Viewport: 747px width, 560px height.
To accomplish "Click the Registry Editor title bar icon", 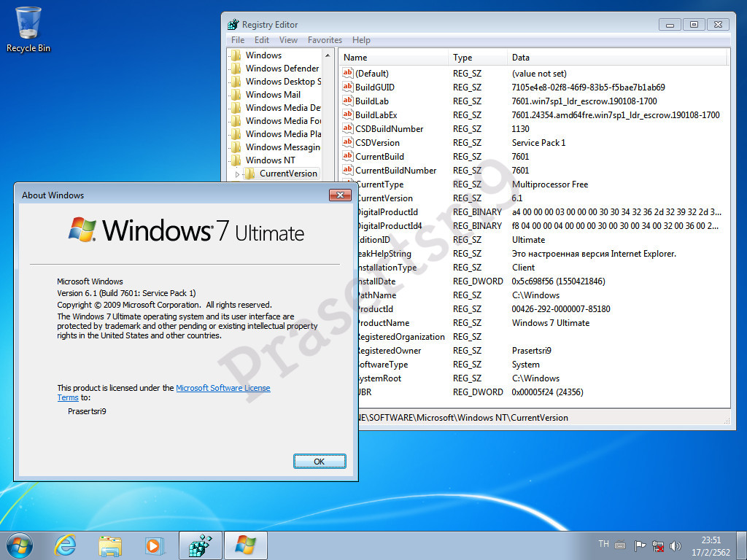I will coord(233,24).
